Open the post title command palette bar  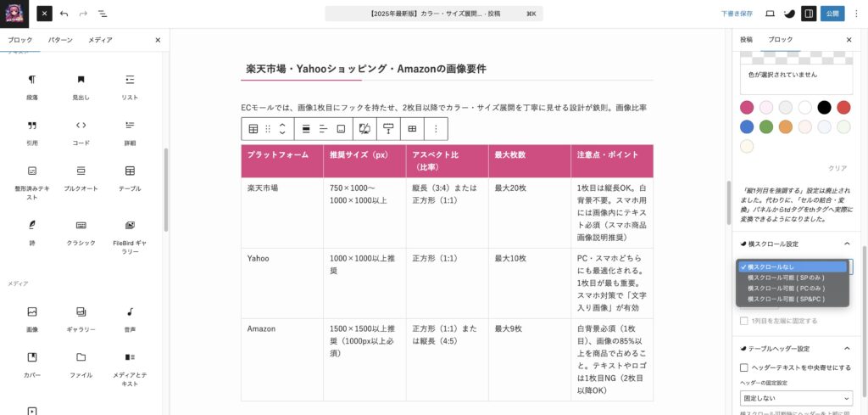click(x=434, y=14)
